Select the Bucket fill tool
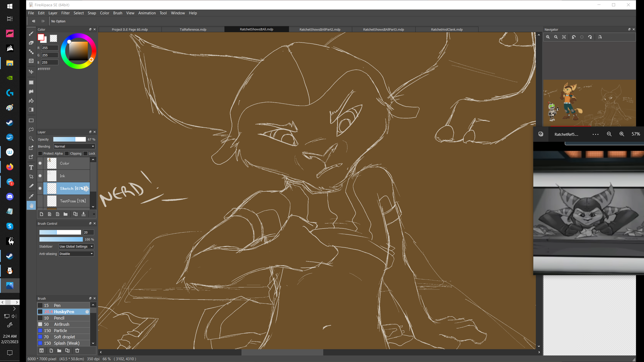 click(x=31, y=101)
